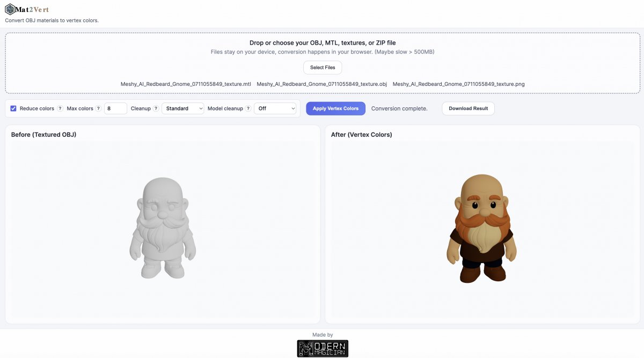Screen dimensions: 644x358
Task: Click the texture.mtl file name
Action: pos(186,84)
